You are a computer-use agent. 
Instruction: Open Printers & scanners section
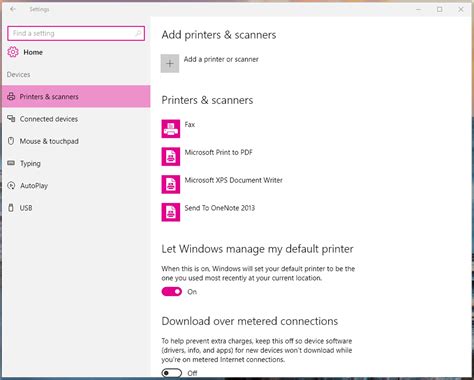point(76,97)
